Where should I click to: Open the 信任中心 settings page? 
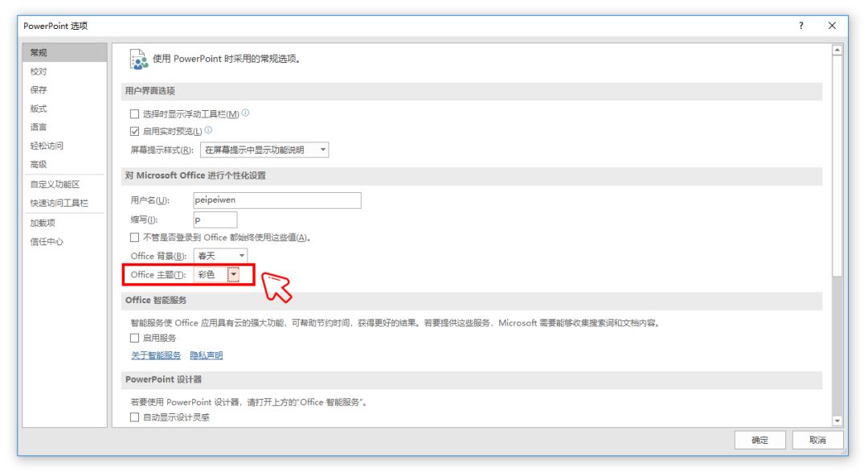point(46,241)
